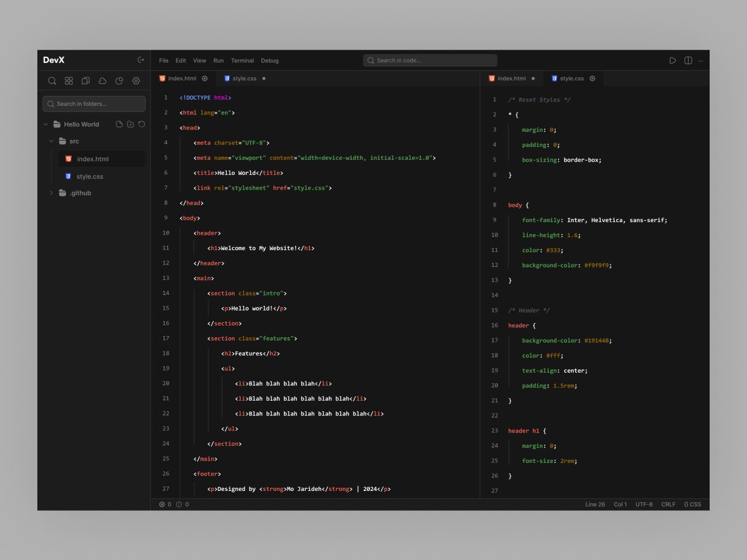Viewport: 747px width, 560px height.
Task: Open the cloud sync icon in sidebar
Action: (103, 81)
